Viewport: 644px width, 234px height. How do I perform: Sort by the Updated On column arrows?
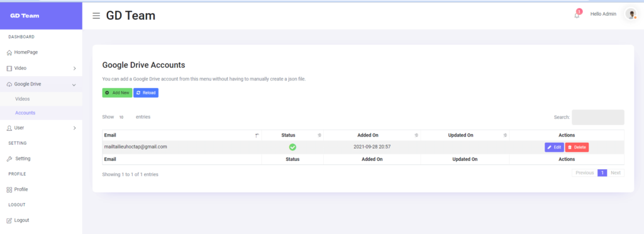tap(505, 135)
